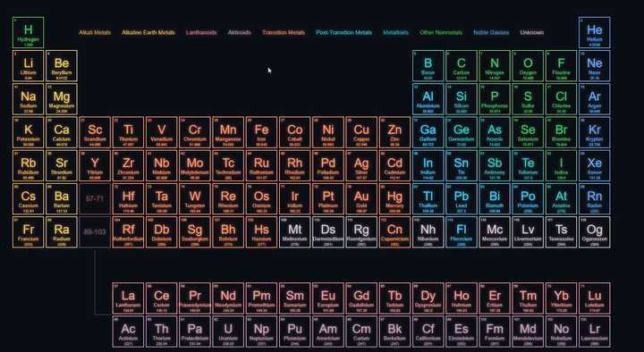Select the Xenon (Xe) tile
Viewport: 644px width, 352px height.
(594, 166)
